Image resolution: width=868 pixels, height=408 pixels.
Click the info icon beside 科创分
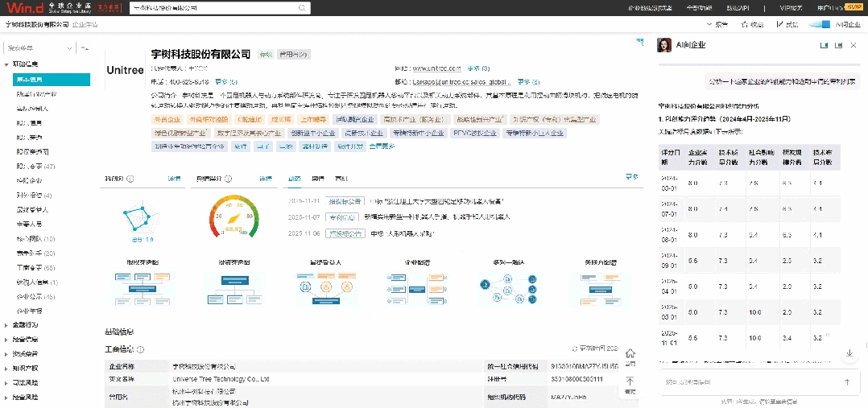click(130, 179)
